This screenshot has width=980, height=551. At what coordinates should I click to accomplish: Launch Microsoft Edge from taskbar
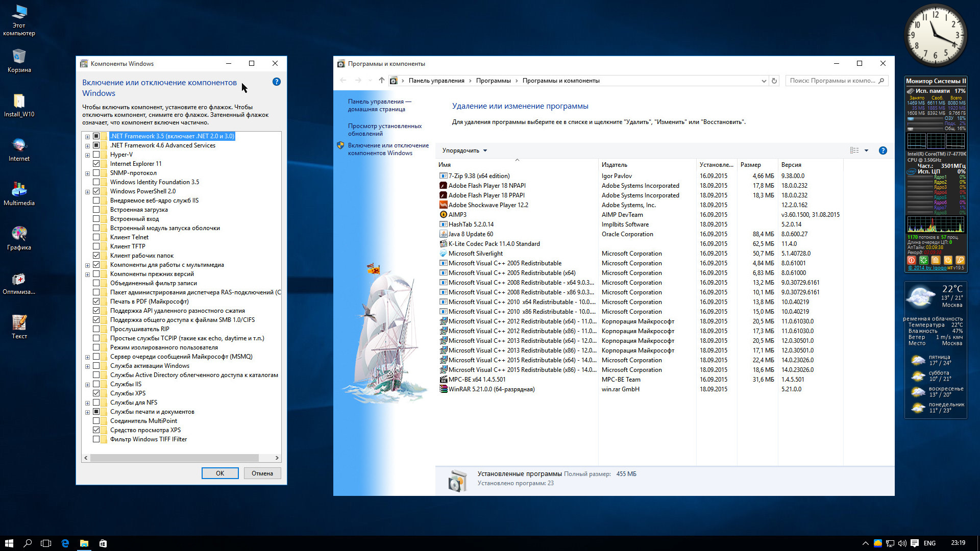click(x=65, y=543)
